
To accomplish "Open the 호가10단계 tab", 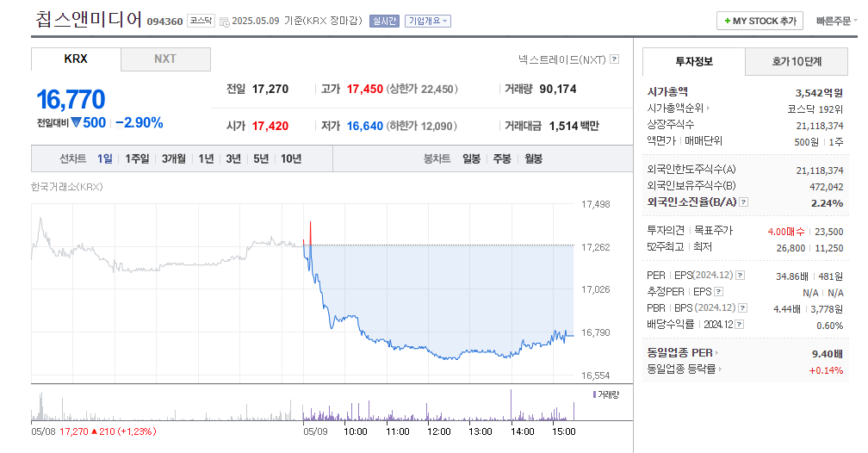I will (x=797, y=61).
